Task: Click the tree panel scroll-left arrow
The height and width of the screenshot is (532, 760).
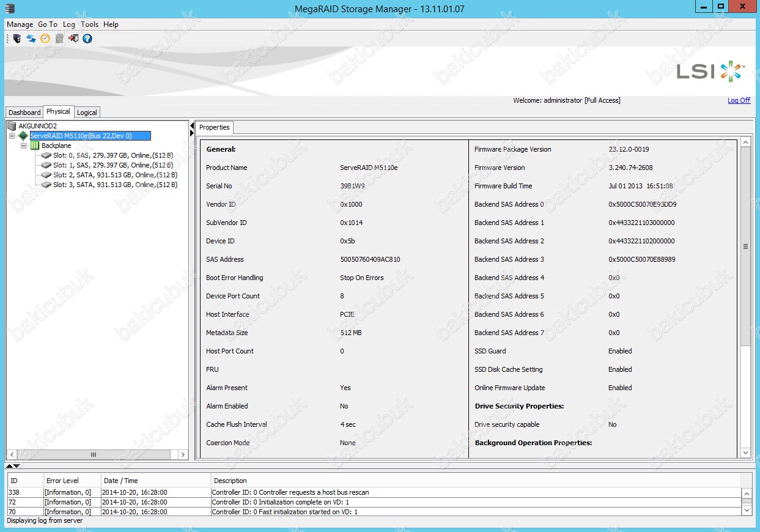Action: click(x=11, y=454)
